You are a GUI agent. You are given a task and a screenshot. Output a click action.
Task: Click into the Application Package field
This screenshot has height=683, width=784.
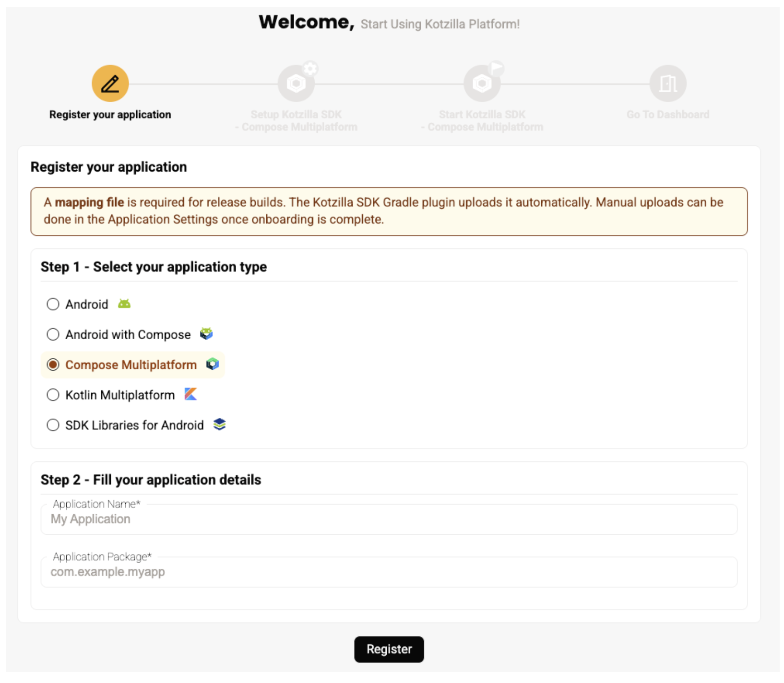coord(389,572)
